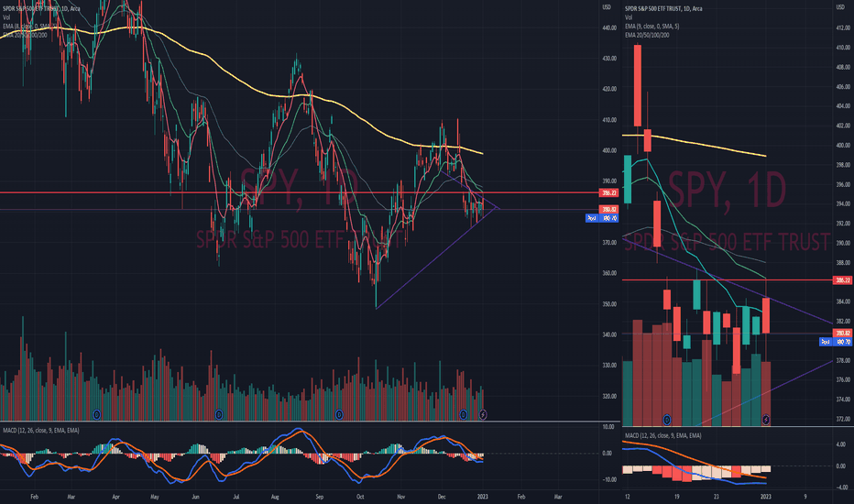Screen dimensions: 854x504
Task: Click the red 386.22 price label on right chart
Action: [x=843, y=280]
